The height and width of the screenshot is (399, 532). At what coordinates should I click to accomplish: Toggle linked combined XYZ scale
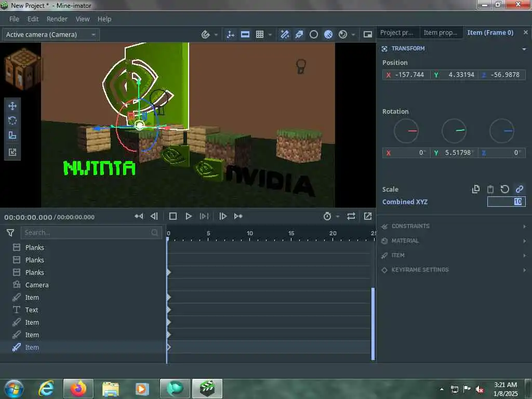[x=520, y=189]
